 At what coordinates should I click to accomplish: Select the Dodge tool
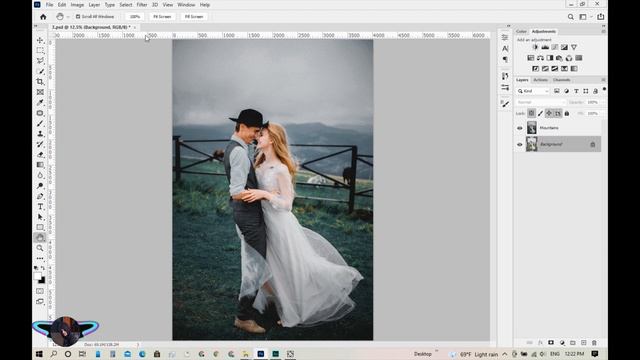tap(40, 186)
